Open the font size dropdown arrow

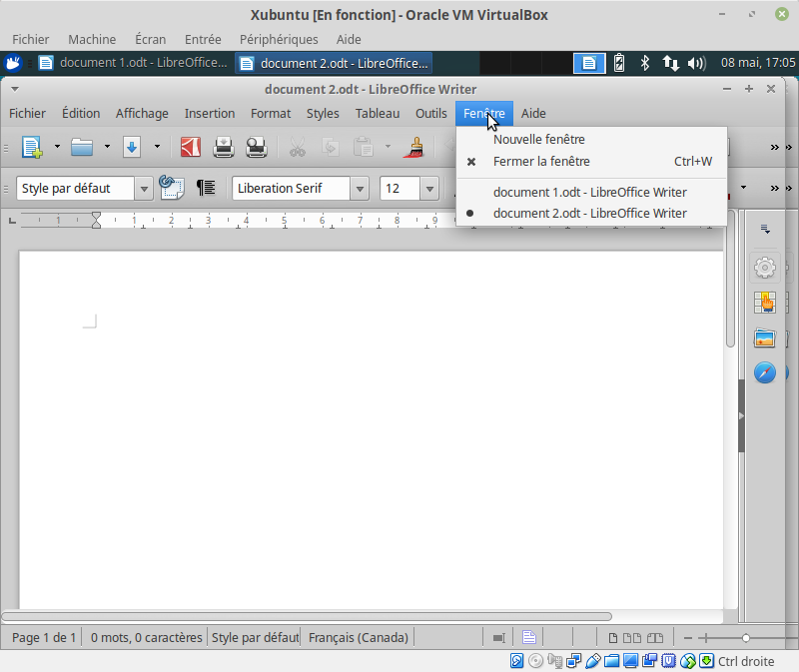pyautogui.click(x=429, y=189)
